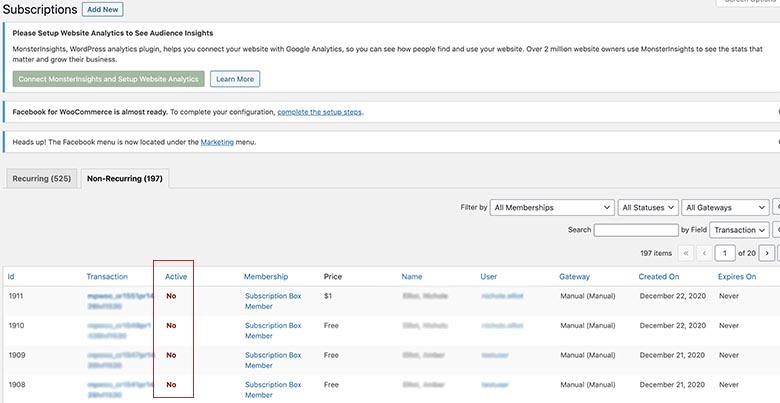Sort by Id column header
The width and height of the screenshot is (780, 403).
[x=11, y=277]
